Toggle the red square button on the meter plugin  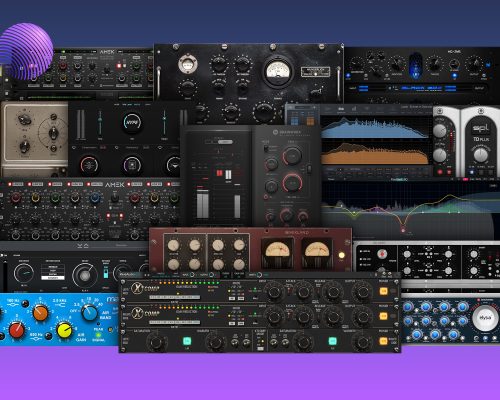(219, 173)
